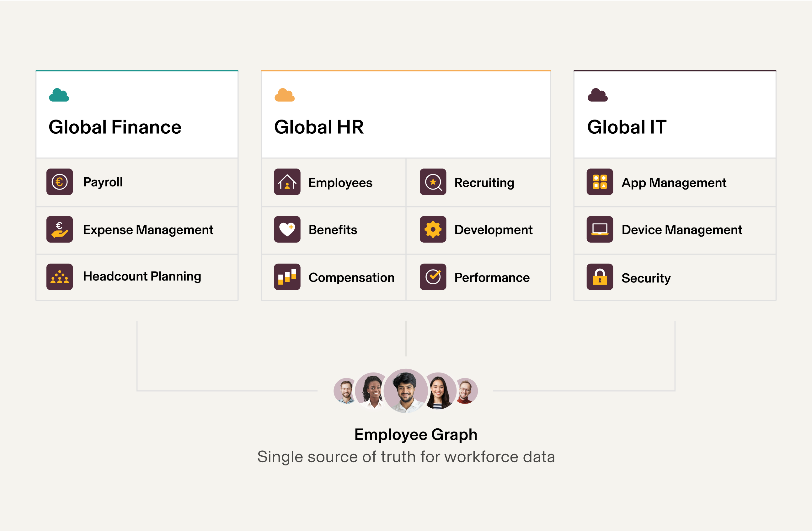Click the Employee Graph title
This screenshot has width=812, height=531.
pos(415,434)
